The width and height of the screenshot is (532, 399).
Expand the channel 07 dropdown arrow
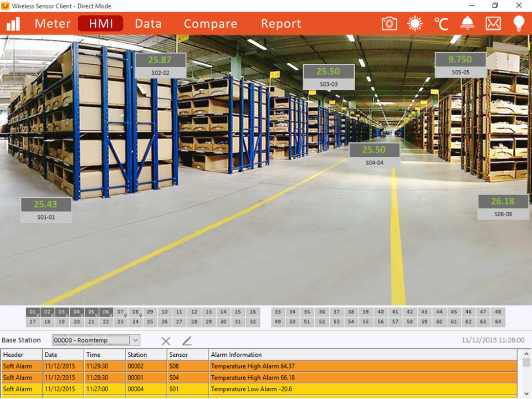tap(126, 315)
